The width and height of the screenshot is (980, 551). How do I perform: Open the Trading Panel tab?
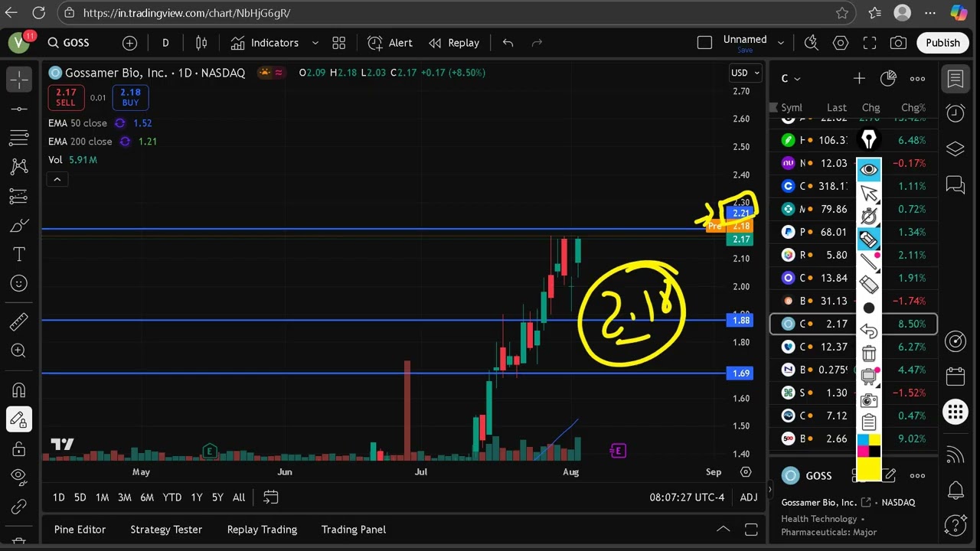[354, 530]
